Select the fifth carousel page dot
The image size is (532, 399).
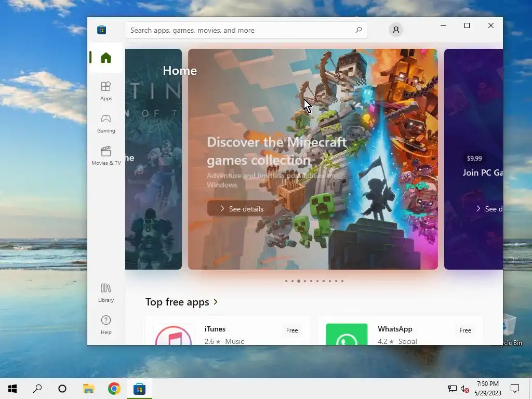tap(311, 281)
